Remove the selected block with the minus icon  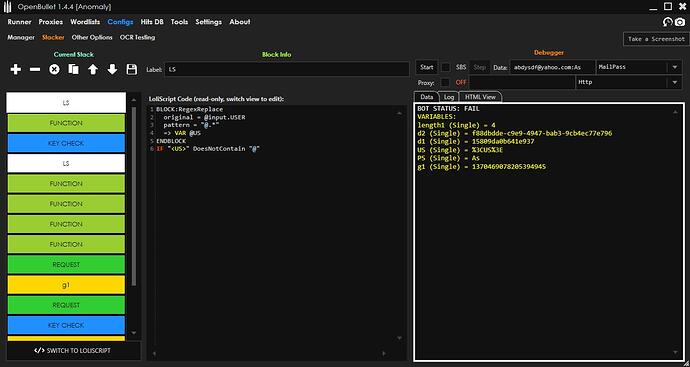35,70
